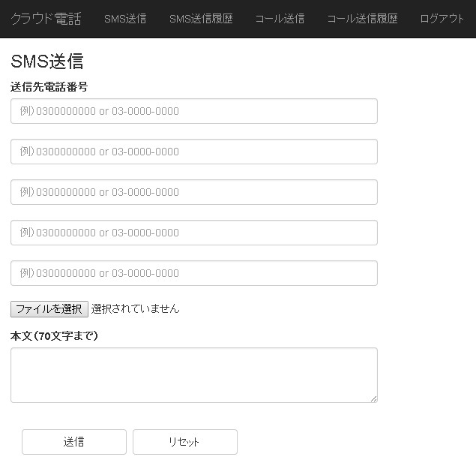
Task: Select the third phone number field
Action: click(x=193, y=192)
